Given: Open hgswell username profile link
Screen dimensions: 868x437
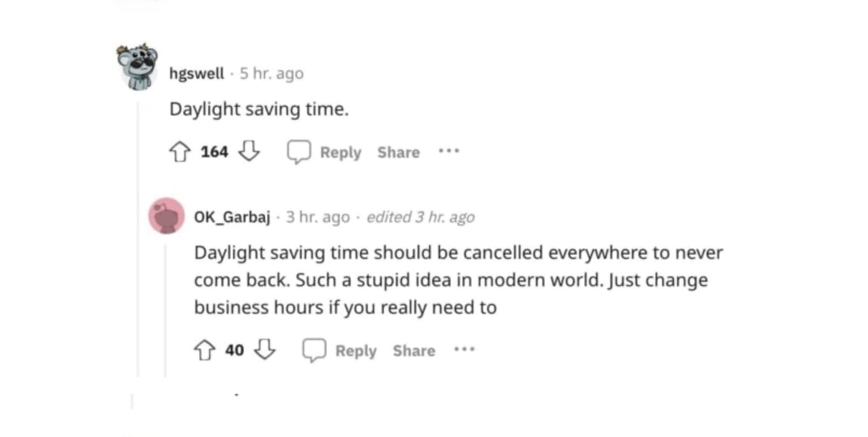Looking at the screenshot, I should click(196, 73).
